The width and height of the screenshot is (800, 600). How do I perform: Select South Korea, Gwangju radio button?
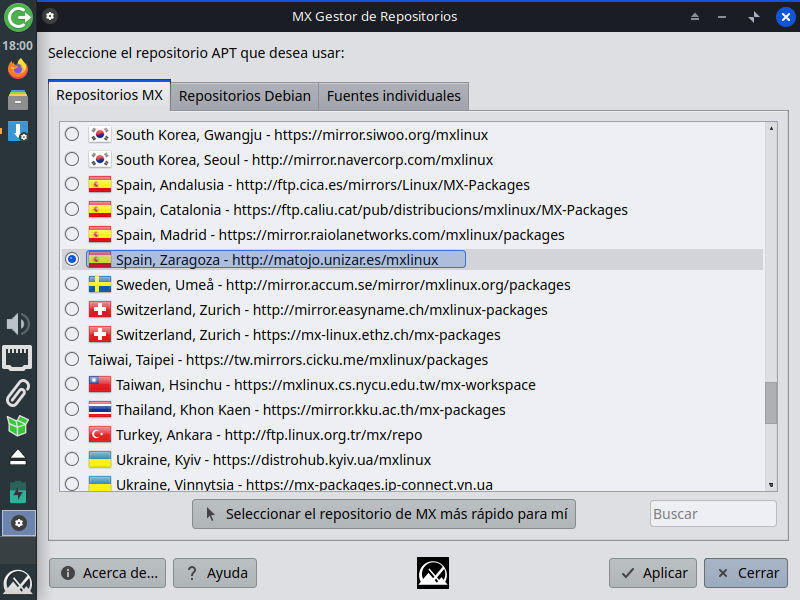coord(72,134)
